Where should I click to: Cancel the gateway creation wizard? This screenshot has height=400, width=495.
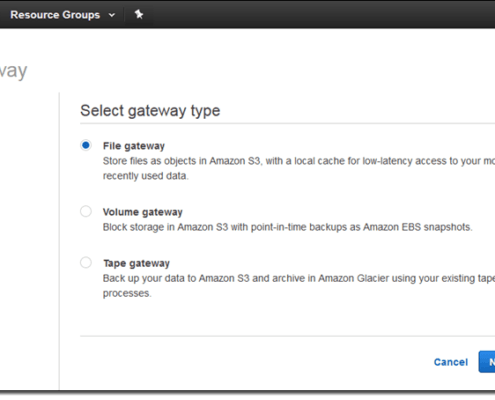451,362
